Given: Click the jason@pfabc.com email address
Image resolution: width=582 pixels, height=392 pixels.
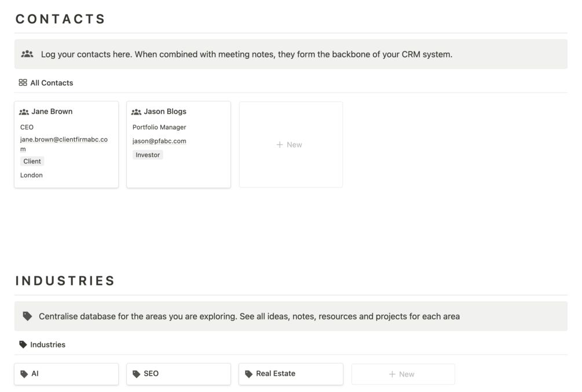Looking at the screenshot, I should (159, 141).
